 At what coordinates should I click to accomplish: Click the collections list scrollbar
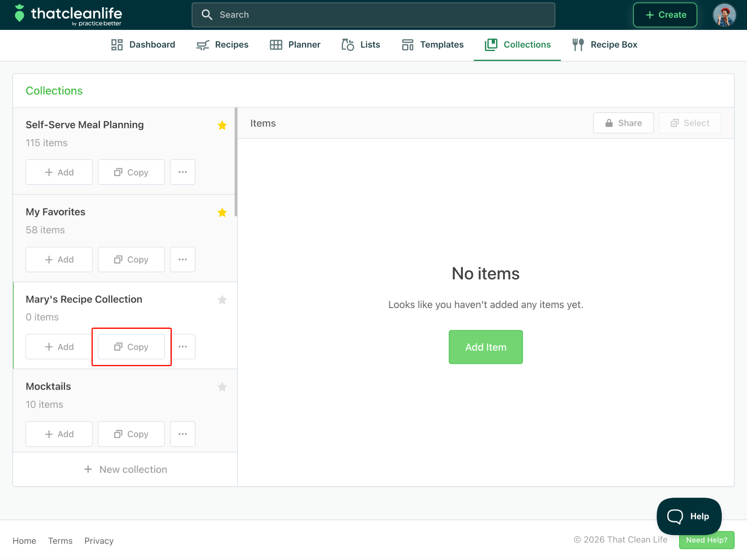tap(236, 162)
